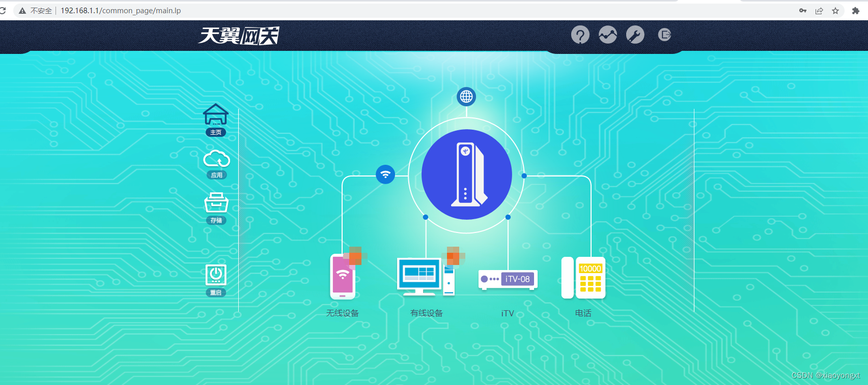Viewport: 868px width, 385px height.
Task: Click the 应用 sidebar label
Action: pyautogui.click(x=216, y=175)
